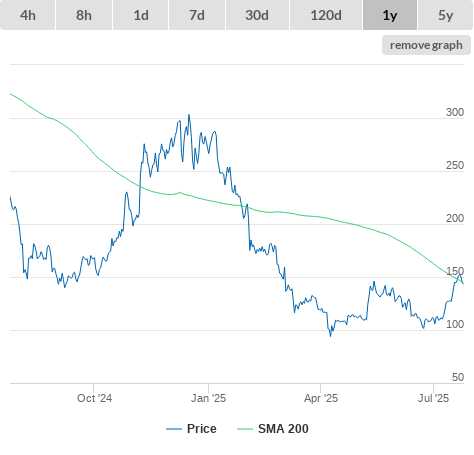Click the green SMA 200 line marker
474x455 pixels.
pyautogui.click(x=245, y=429)
